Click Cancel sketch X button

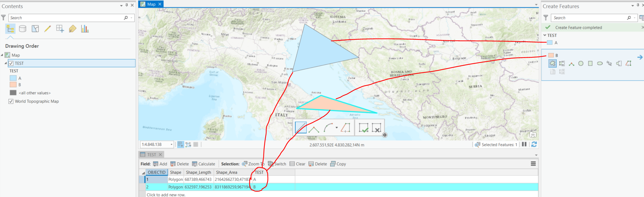click(377, 128)
